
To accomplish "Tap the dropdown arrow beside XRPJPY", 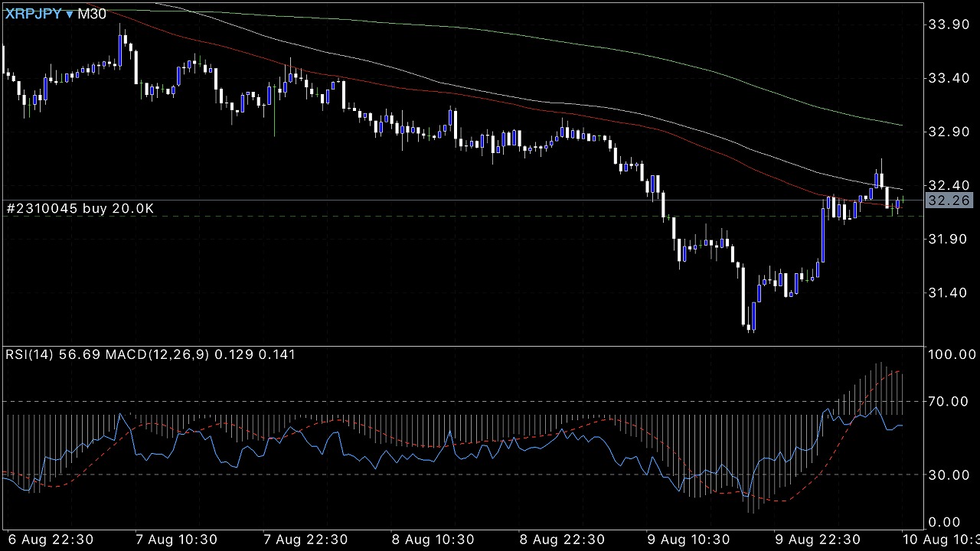I will (x=70, y=15).
